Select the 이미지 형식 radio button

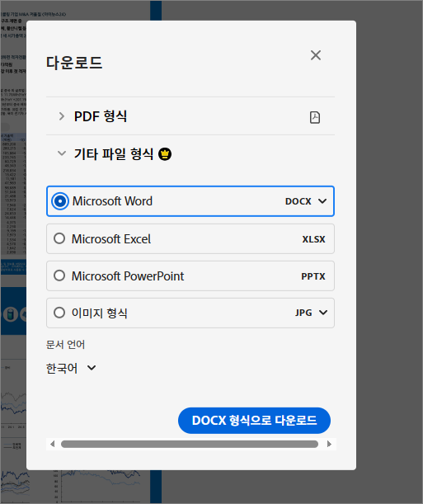point(59,313)
